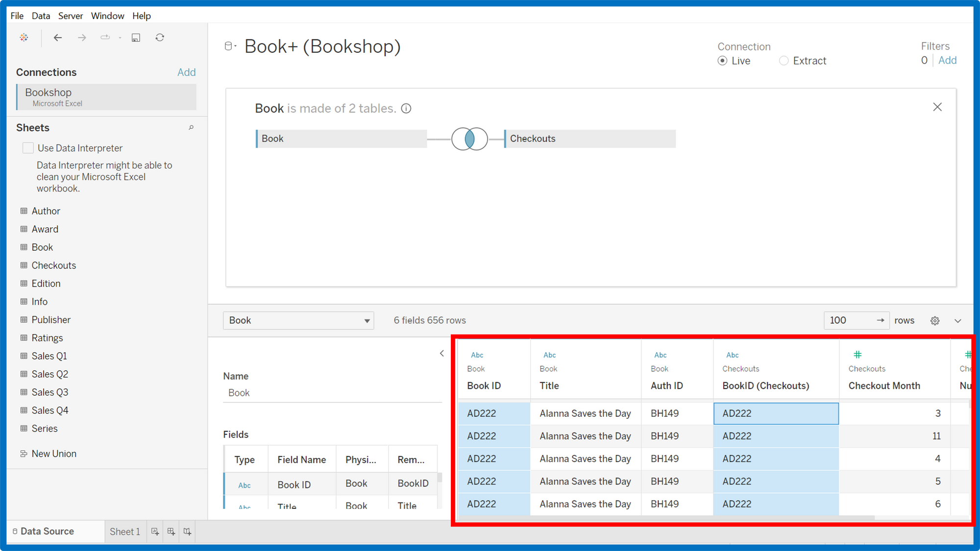Image resolution: width=980 pixels, height=551 pixels.
Task: Click the save icon in toolbar
Action: (136, 38)
